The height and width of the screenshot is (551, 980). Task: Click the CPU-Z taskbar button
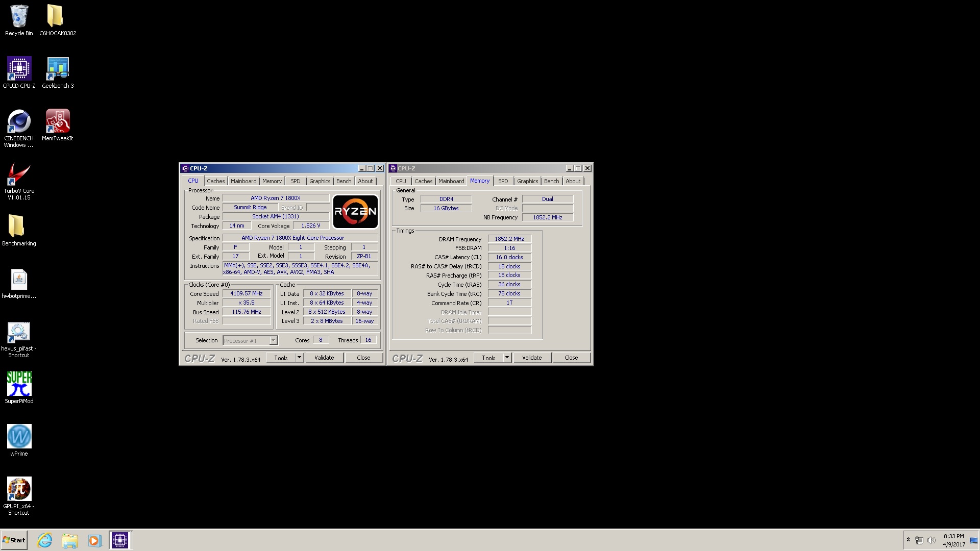[x=120, y=540]
